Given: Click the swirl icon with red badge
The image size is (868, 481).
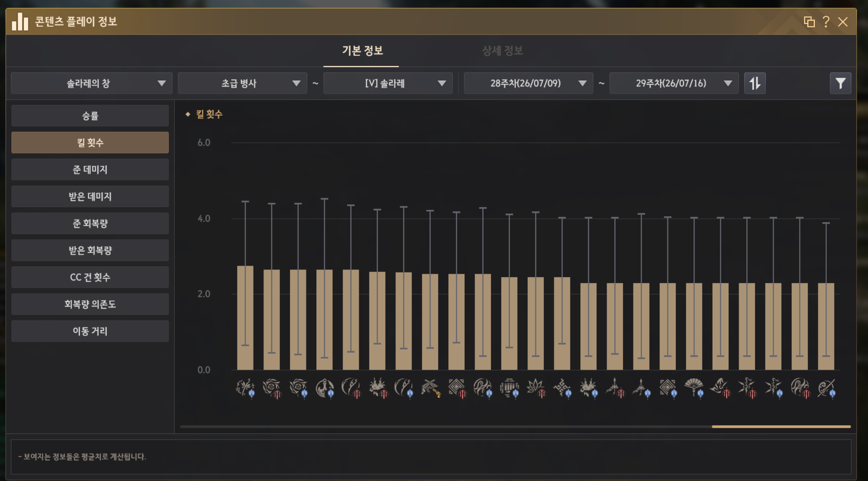Looking at the screenshot, I should click(800, 388).
